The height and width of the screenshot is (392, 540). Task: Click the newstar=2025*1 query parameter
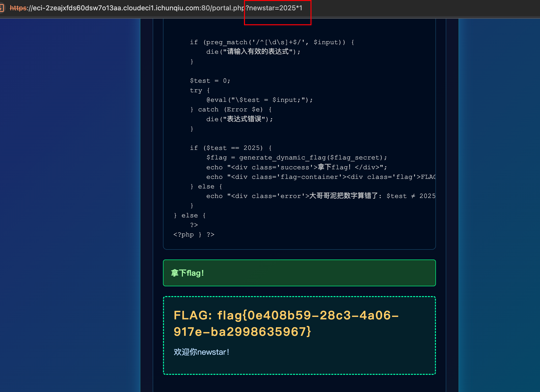[275, 8]
